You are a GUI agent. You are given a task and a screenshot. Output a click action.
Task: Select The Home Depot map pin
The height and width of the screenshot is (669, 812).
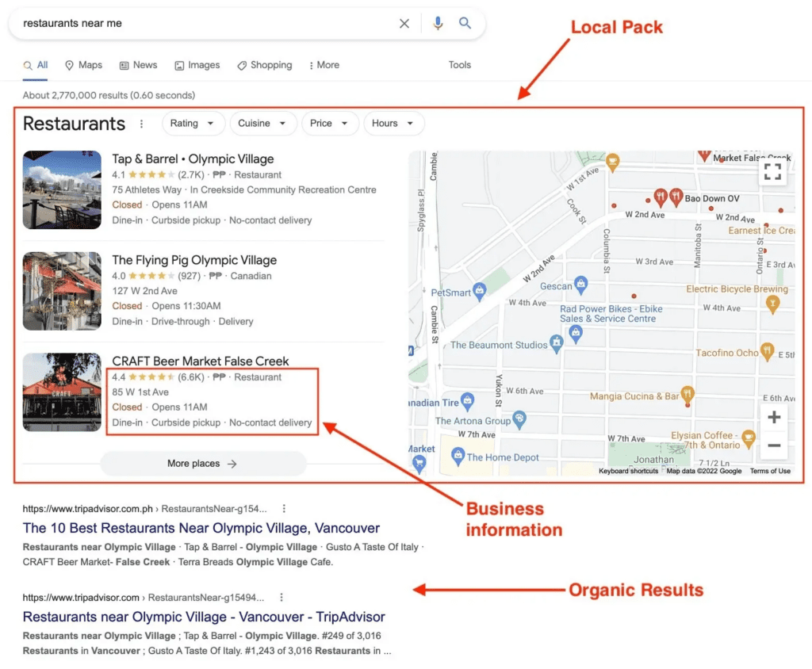(459, 456)
